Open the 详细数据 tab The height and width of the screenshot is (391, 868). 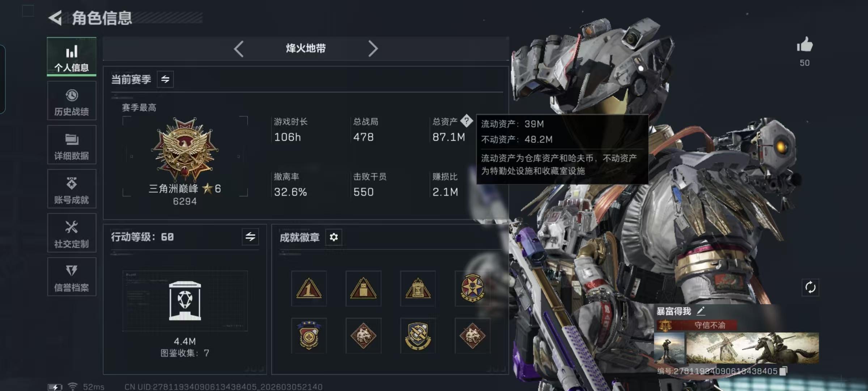point(72,145)
